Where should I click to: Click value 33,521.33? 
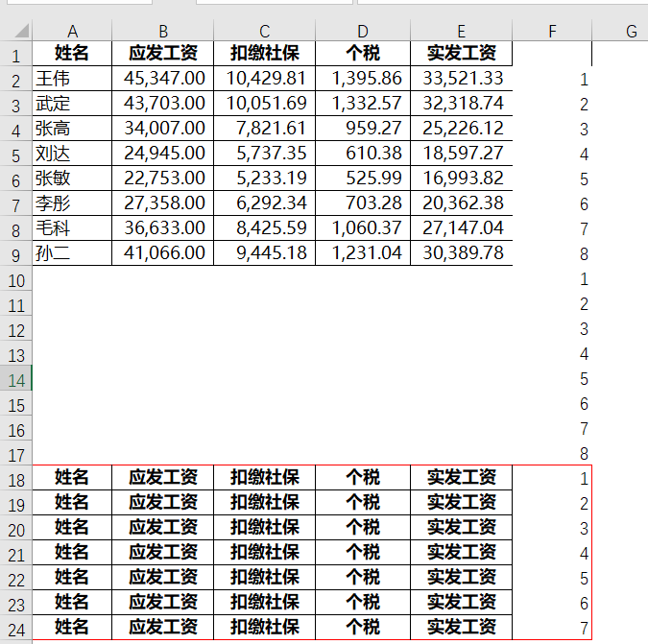tap(461, 79)
